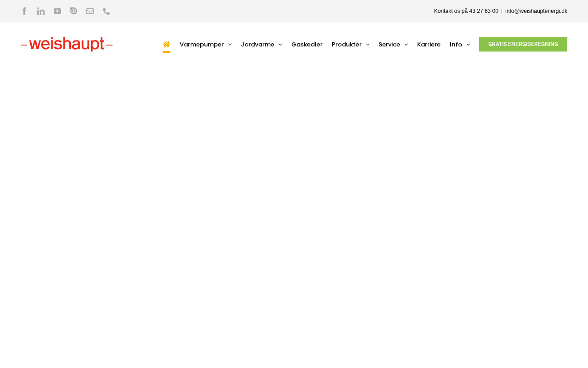Open the Service menu item

390,45
